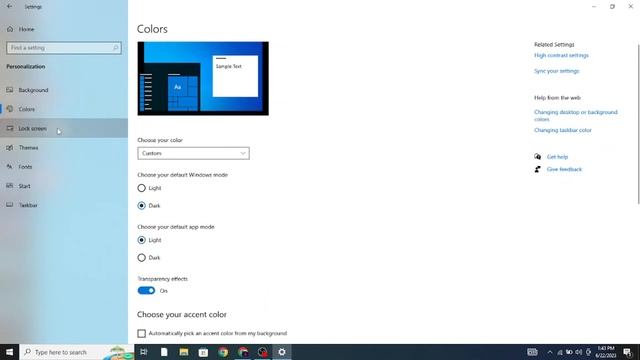Viewport: 640px width, 360px height.
Task: Open File Explorer from the taskbar
Action: tap(184, 352)
